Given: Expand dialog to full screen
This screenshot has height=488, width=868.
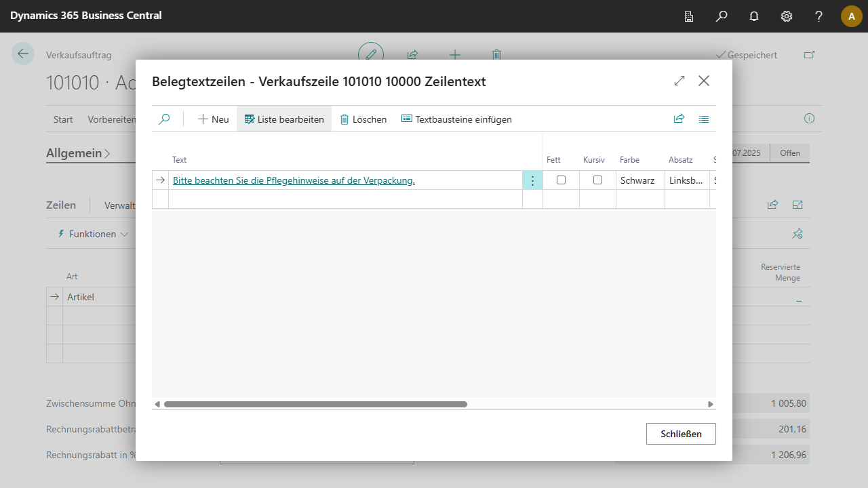Looking at the screenshot, I should (x=679, y=81).
